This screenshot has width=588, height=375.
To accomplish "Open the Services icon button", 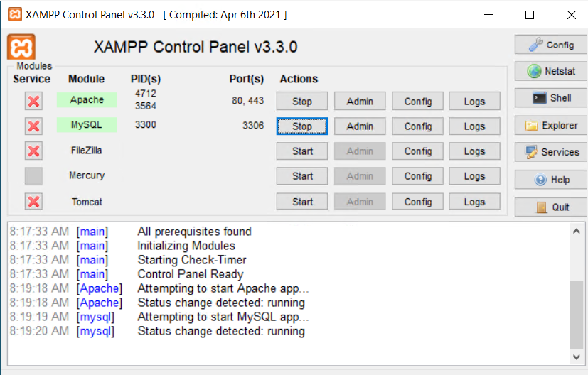I will [x=550, y=152].
